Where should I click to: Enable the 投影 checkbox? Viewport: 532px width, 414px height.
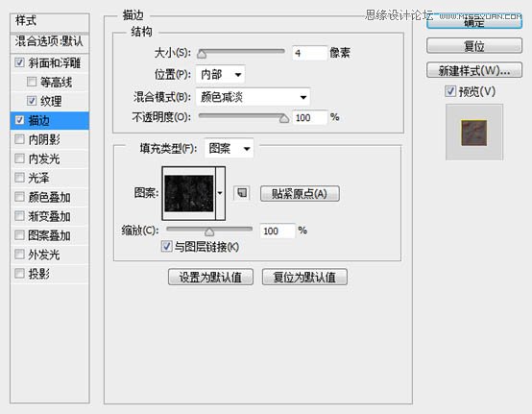[19, 273]
